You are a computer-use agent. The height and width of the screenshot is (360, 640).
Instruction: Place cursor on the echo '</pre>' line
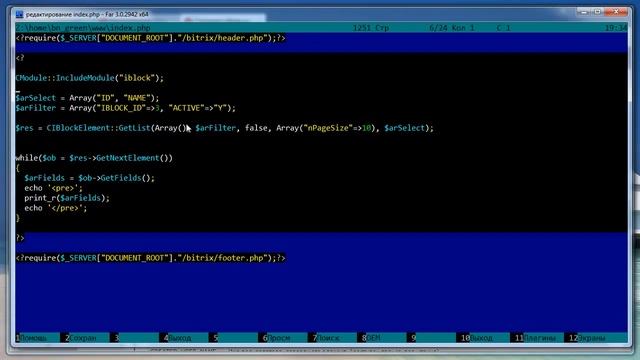tap(56, 208)
